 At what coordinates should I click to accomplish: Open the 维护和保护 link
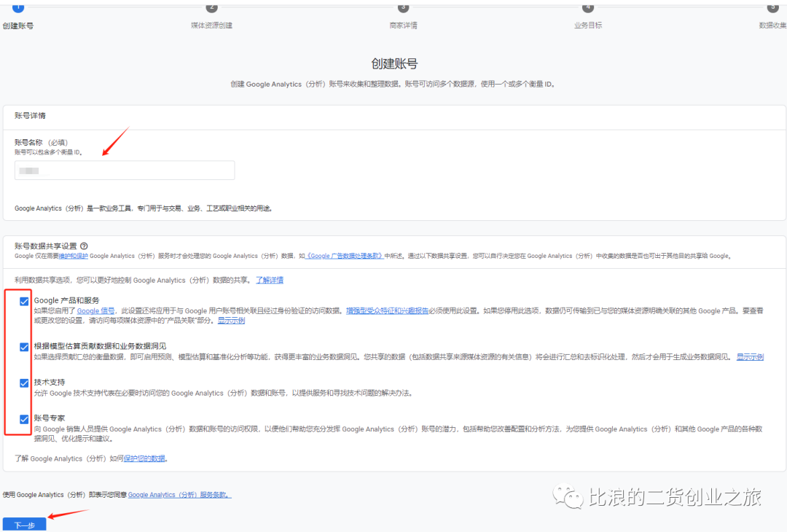pyautogui.click(x=74, y=256)
